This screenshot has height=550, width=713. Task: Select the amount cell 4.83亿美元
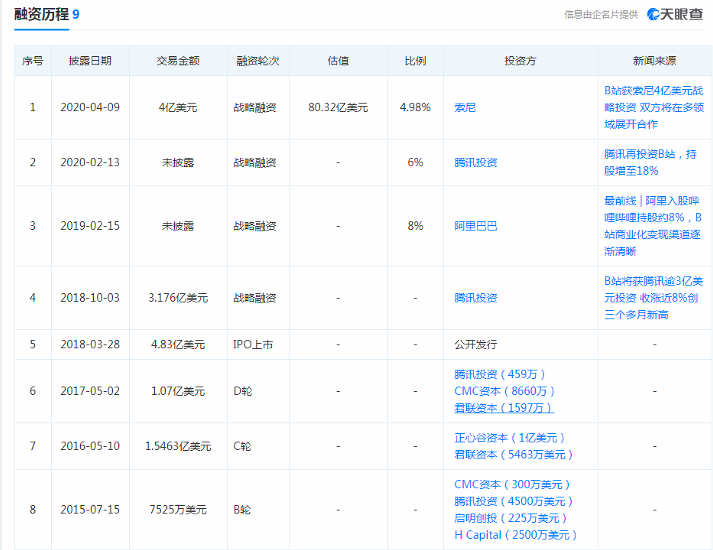pyautogui.click(x=178, y=345)
